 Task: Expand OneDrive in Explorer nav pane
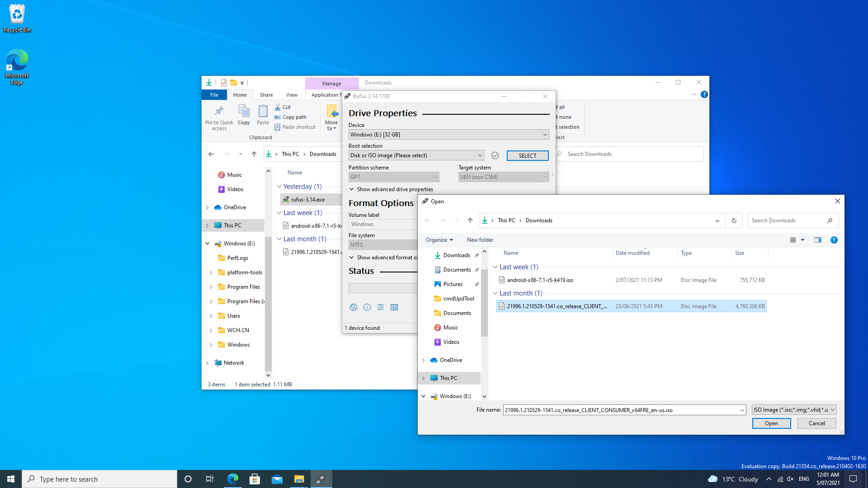point(208,207)
